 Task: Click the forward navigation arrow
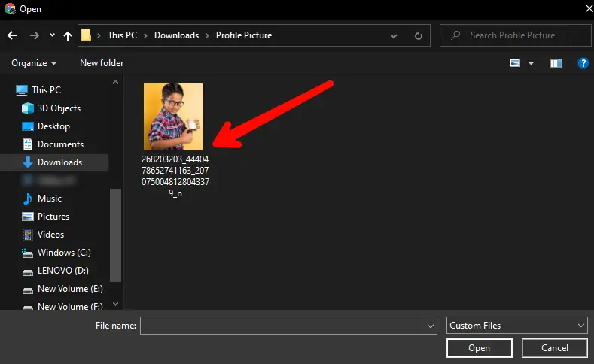point(35,35)
